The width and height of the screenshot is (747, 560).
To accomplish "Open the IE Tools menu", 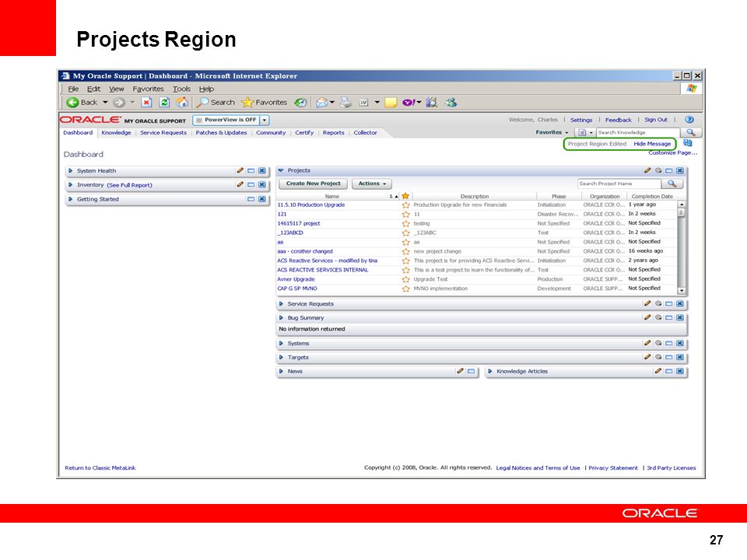I will [181, 89].
